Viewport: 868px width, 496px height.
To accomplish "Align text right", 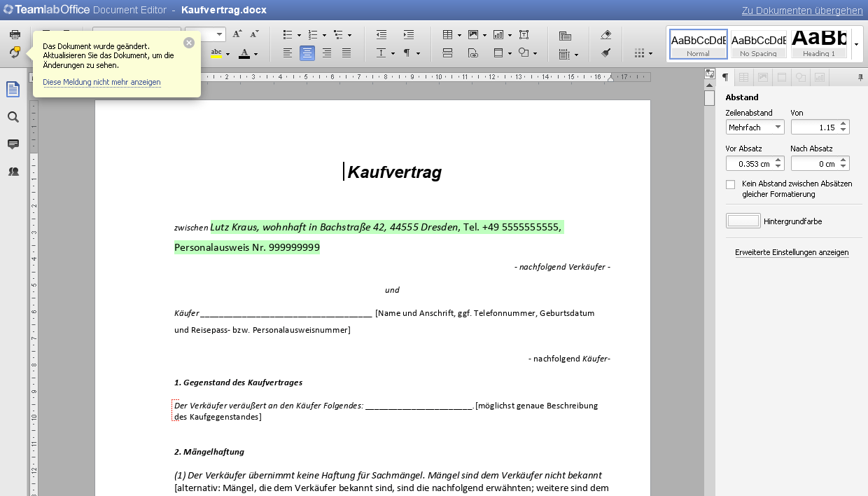I will [x=327, y=53].
